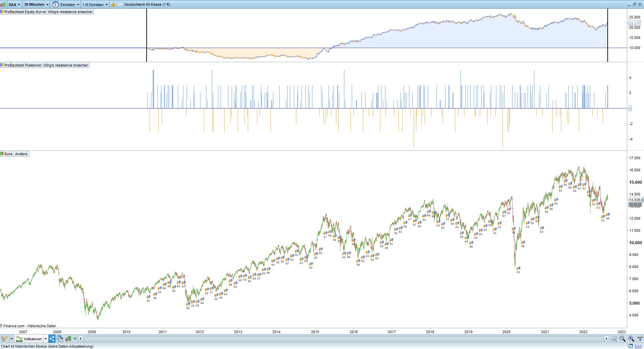Click the blue down arrow icon at toolbar end

point(639,339)
